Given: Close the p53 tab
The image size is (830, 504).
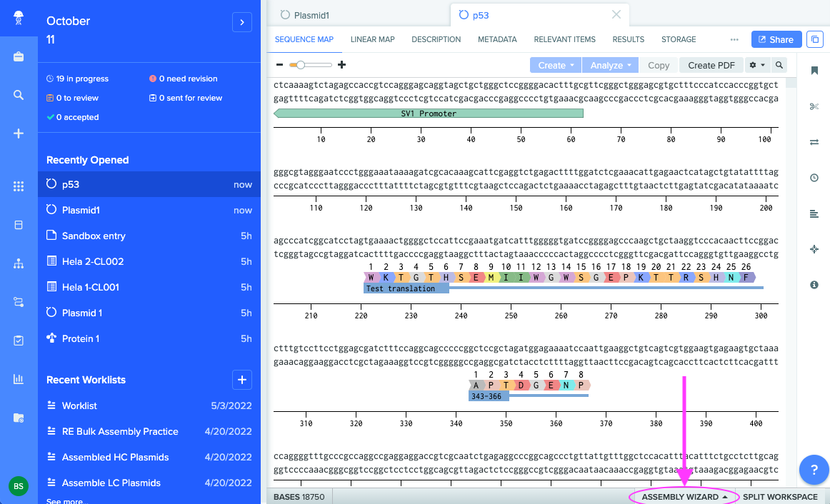Looking at the screenshot, I should (x=616, y=15).
